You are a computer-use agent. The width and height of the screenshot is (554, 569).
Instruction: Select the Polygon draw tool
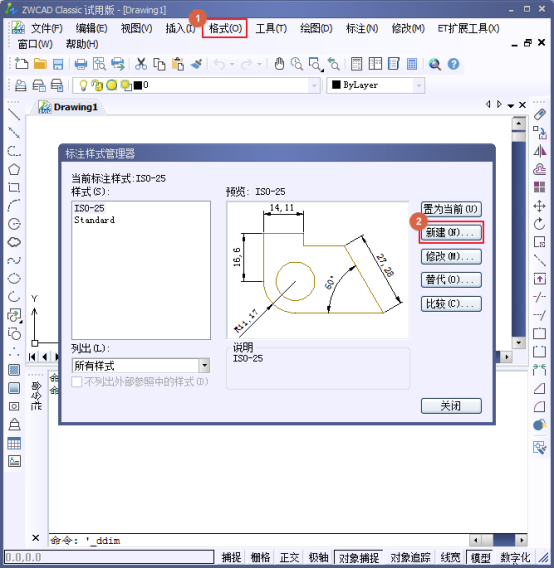click(x=14, y=169)
